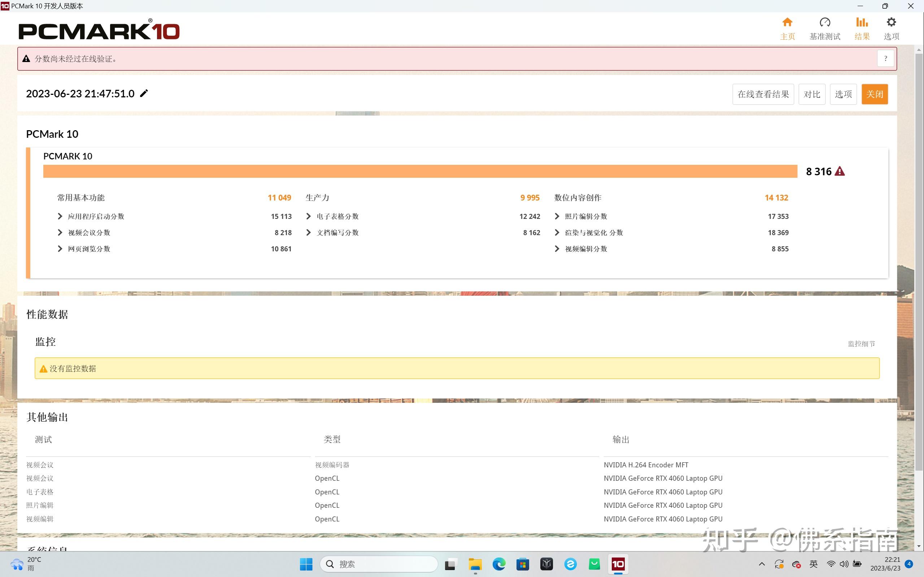Click the 在线查看结果 button
This screenshot has height=577, width=924.
coord(763,94)
